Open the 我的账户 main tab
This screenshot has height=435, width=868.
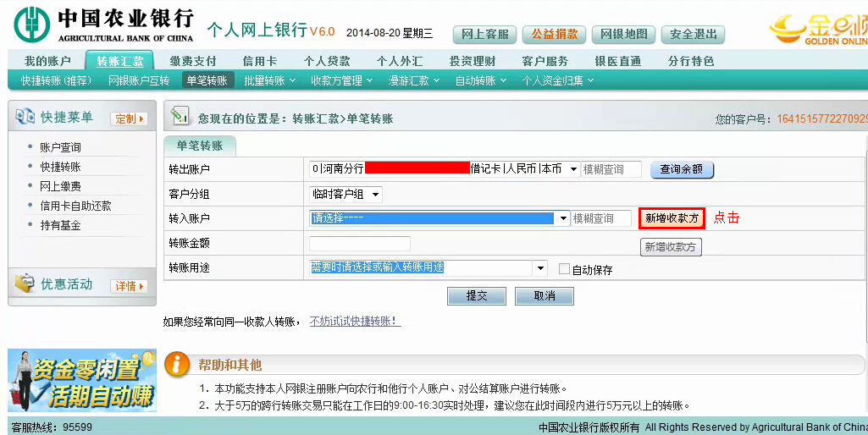(47, 61)
